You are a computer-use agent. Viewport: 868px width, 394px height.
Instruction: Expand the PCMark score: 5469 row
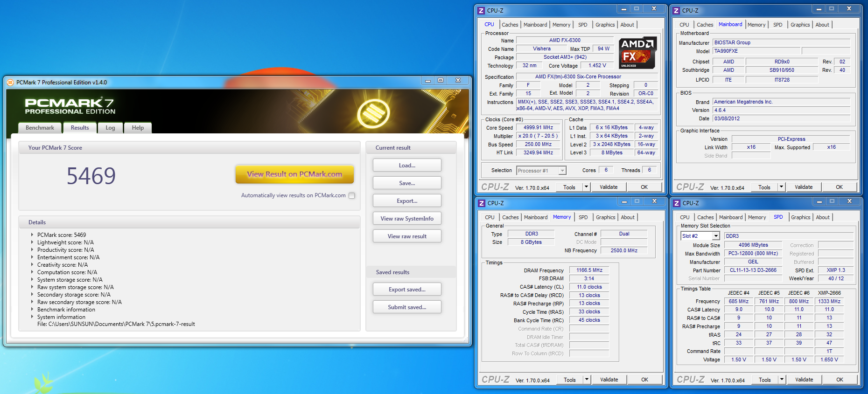point(32,235)
